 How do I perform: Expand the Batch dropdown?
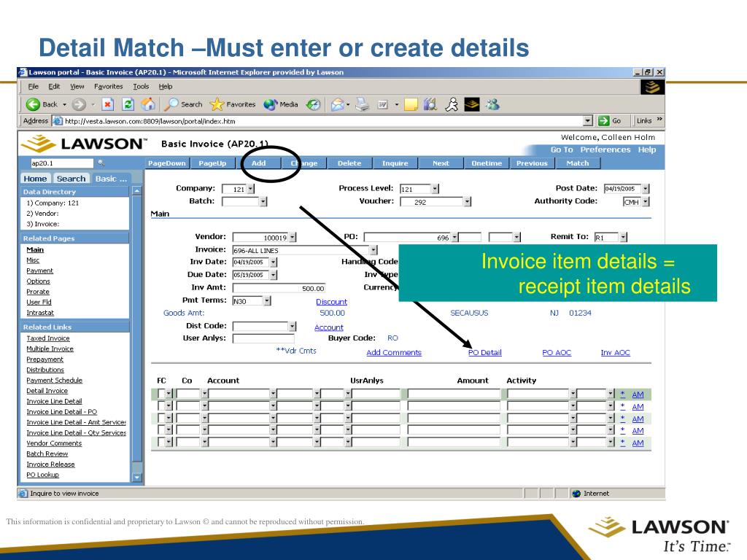[263, 202]
